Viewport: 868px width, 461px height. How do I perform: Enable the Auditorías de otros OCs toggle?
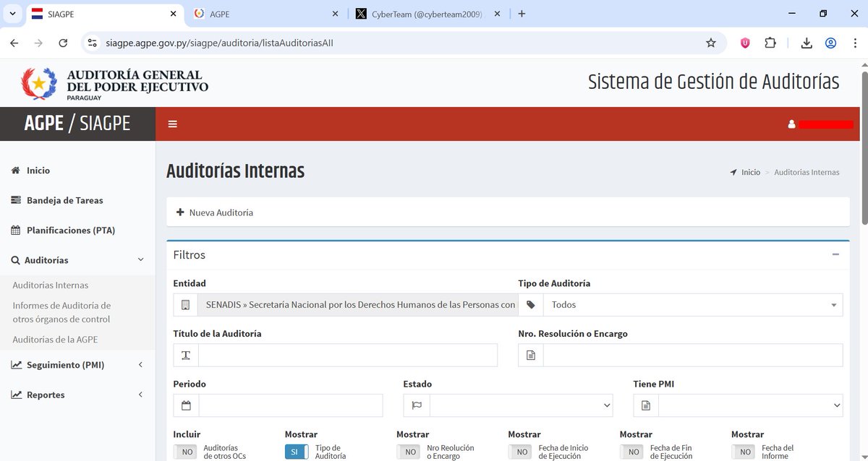[186, 451]
